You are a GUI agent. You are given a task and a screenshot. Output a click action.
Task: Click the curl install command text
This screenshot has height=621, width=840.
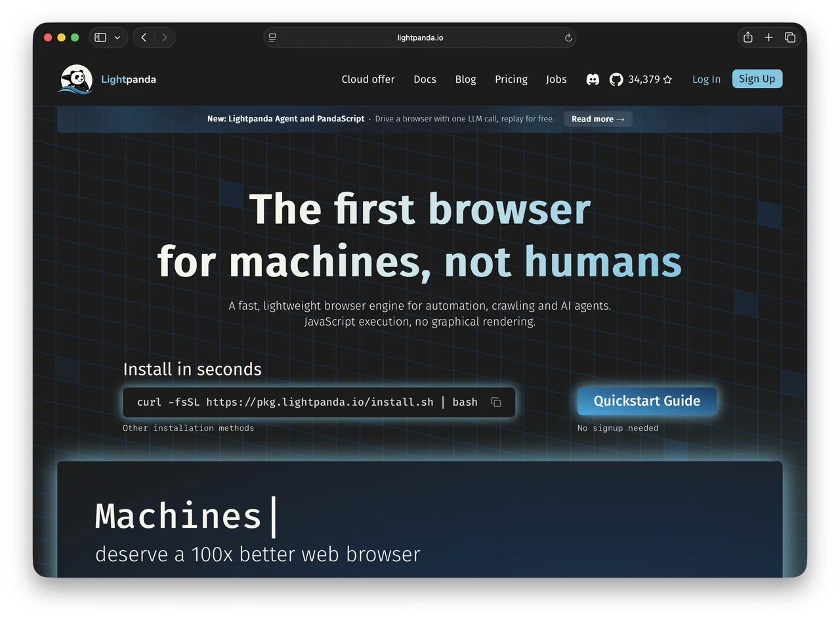click(307, 402)
